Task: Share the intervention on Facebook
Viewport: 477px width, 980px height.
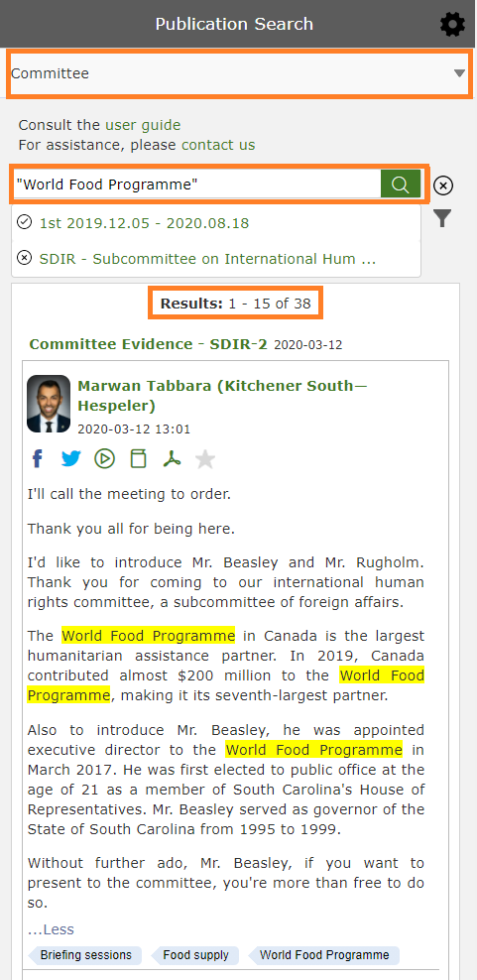Action: coord(38,459)
